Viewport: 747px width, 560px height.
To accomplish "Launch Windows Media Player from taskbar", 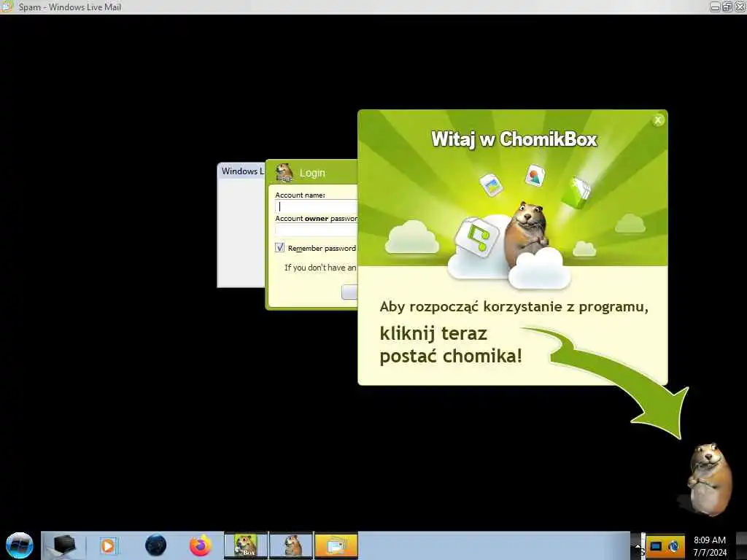I will point(109,546).
